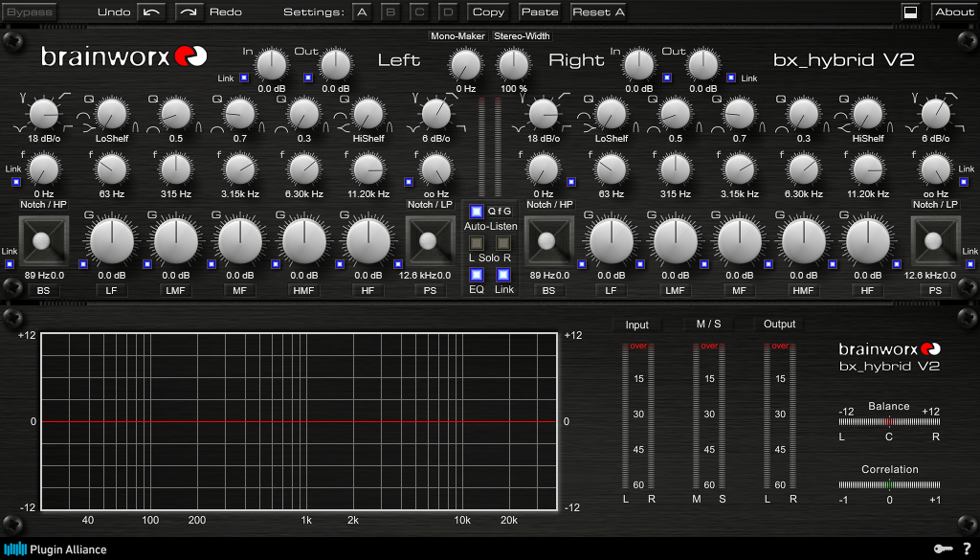Click the Left MF gain knob

[240, 240]
